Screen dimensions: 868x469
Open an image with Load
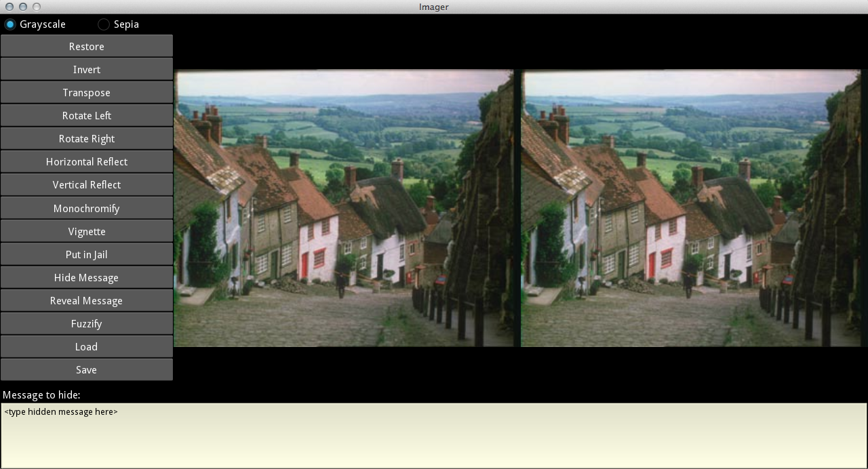tap(87, 347)
